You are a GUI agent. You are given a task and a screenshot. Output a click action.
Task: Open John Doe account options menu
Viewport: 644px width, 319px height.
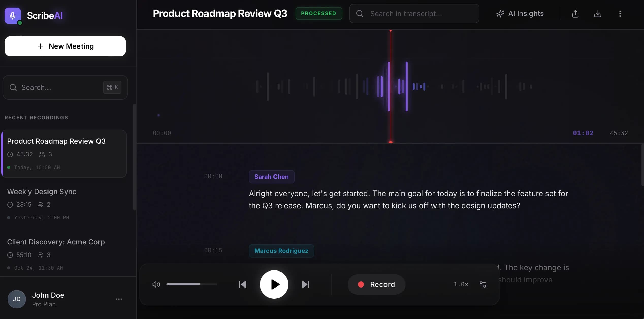[x=119, y=299]
